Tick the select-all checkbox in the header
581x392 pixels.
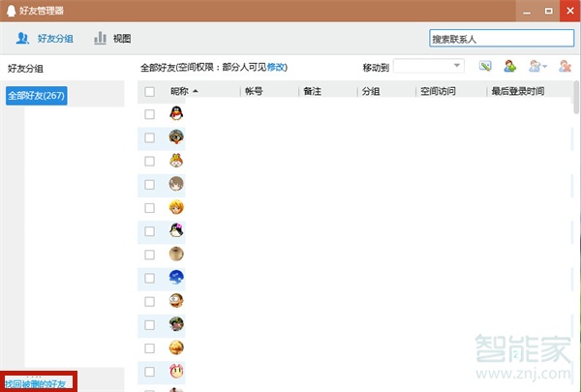(x=149, y=92)
